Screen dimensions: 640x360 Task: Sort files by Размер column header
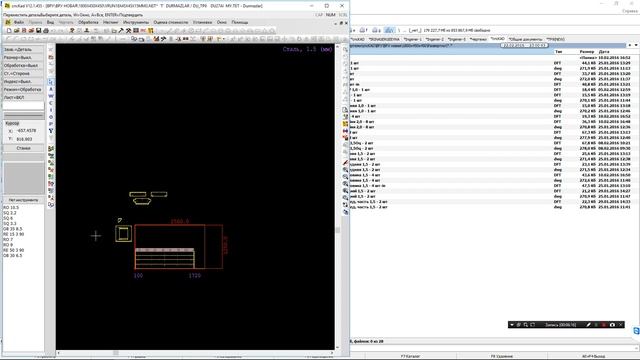coord(587,52)
